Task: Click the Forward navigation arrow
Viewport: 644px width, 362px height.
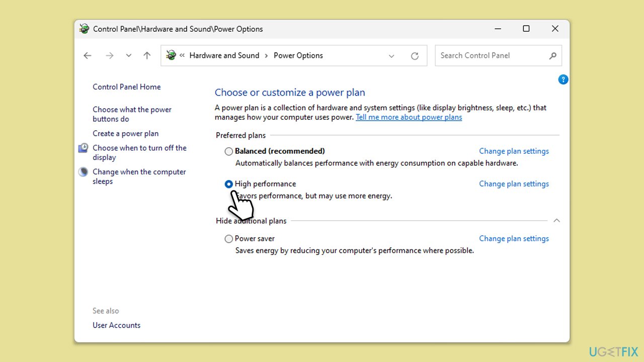Action: (109, 56)
